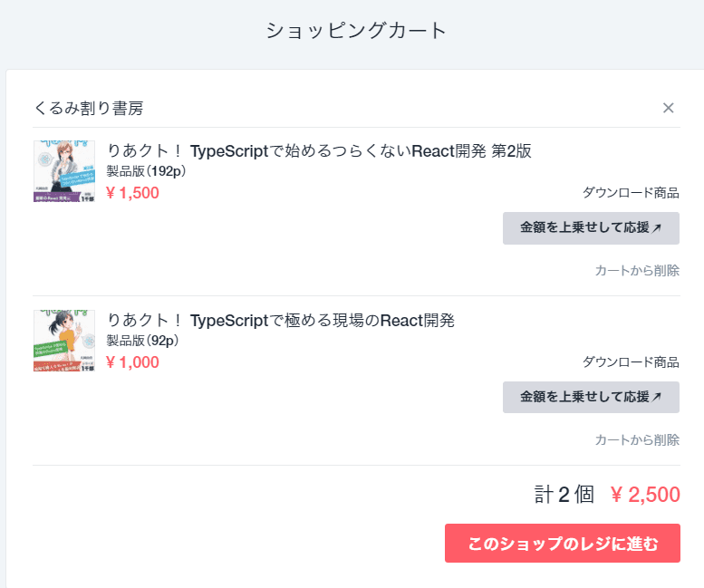Click the ¥1,500 item price
Viewport: 704px width, 588px height.
click(132, 192)
